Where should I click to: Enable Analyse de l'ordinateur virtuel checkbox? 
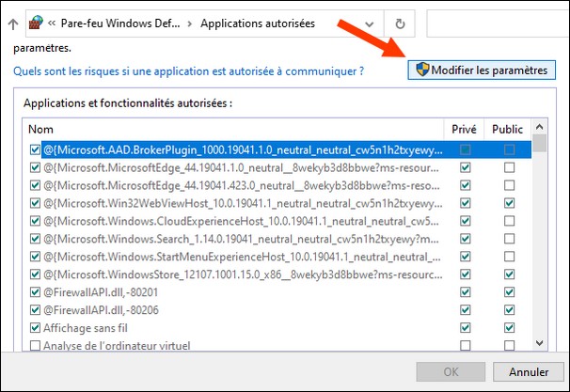point(35,345)
